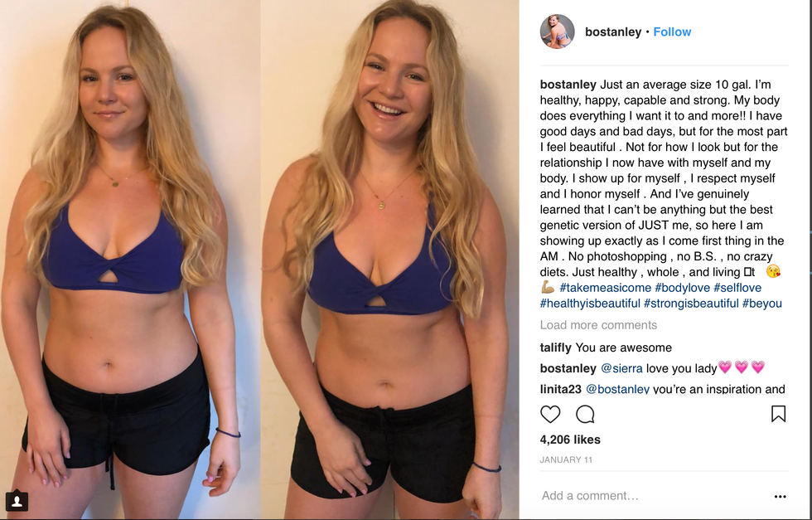812x520 pixels.
Task: Open the #beyou hashtag
Action: pos(761,304)
